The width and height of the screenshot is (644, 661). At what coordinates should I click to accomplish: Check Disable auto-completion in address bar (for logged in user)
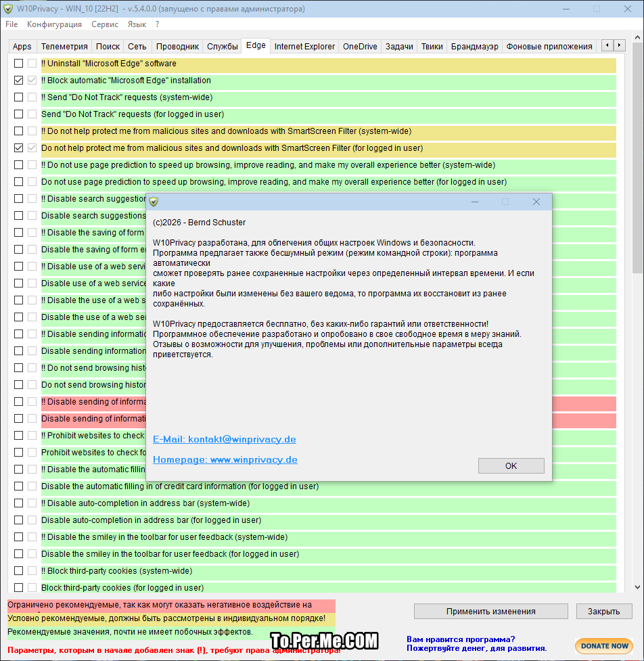[x=18, y=520]
